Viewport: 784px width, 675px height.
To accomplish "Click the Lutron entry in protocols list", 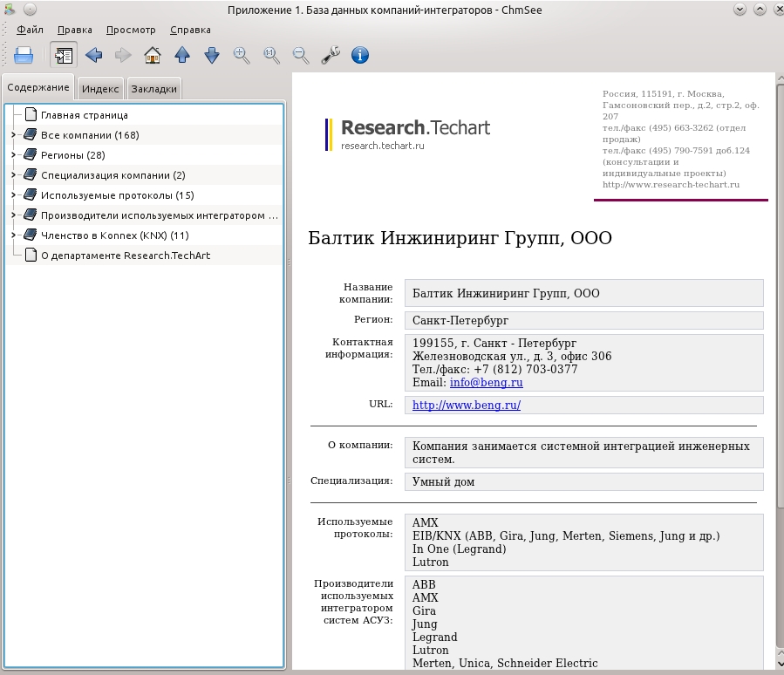I will 430,562.
